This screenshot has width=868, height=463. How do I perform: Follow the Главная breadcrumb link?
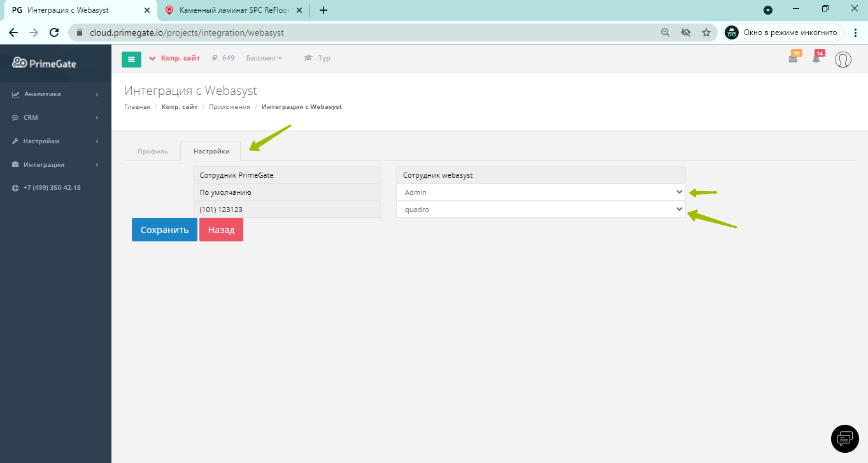(x=137, y=107)
